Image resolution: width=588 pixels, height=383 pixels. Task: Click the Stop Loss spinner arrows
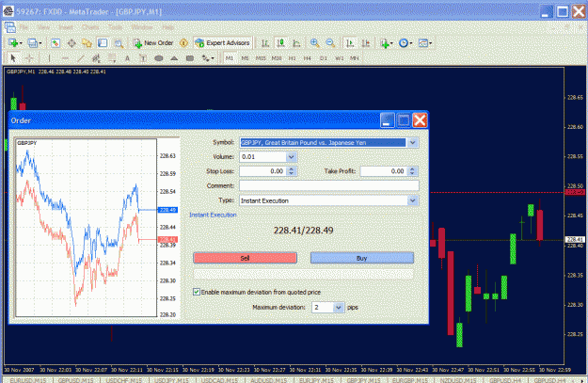tap(292, 171)
